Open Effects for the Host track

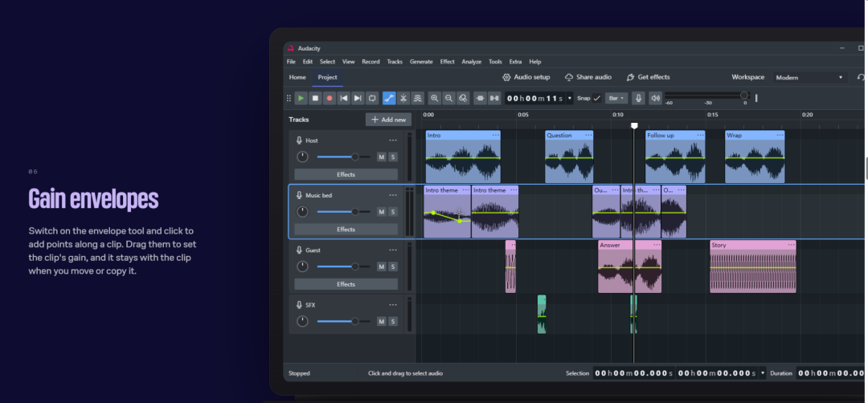coord(346,175)
